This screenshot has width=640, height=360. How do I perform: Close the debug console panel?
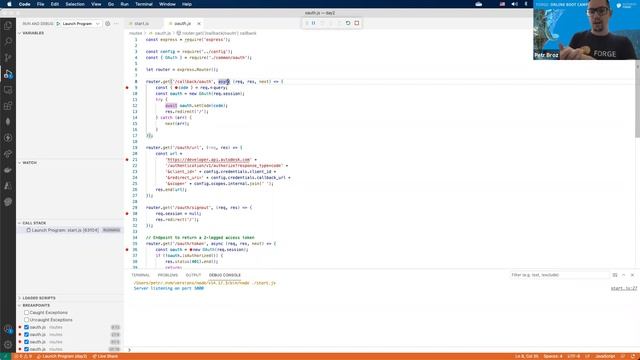click(x=632, y=275)
